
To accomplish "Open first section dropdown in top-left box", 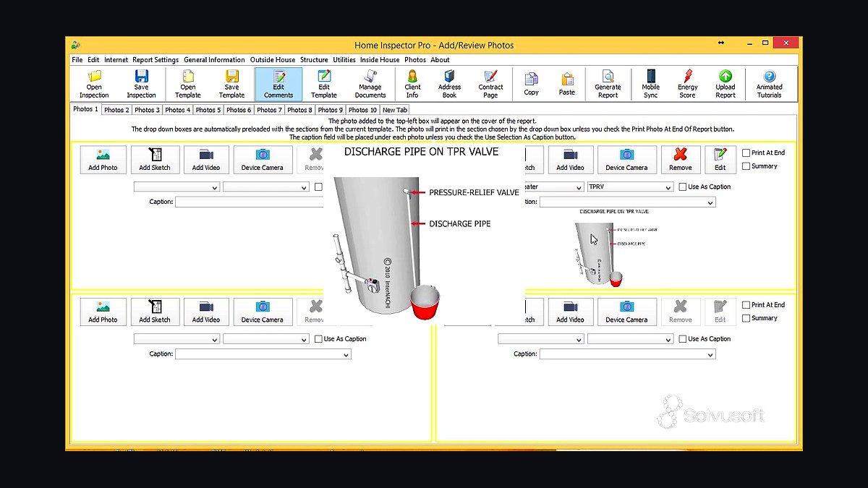I will click(x=176, y=187).
